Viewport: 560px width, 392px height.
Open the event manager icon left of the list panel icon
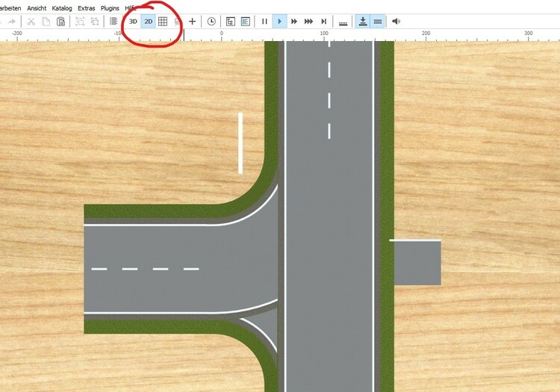pyautogui.click(x=231, y=22)
